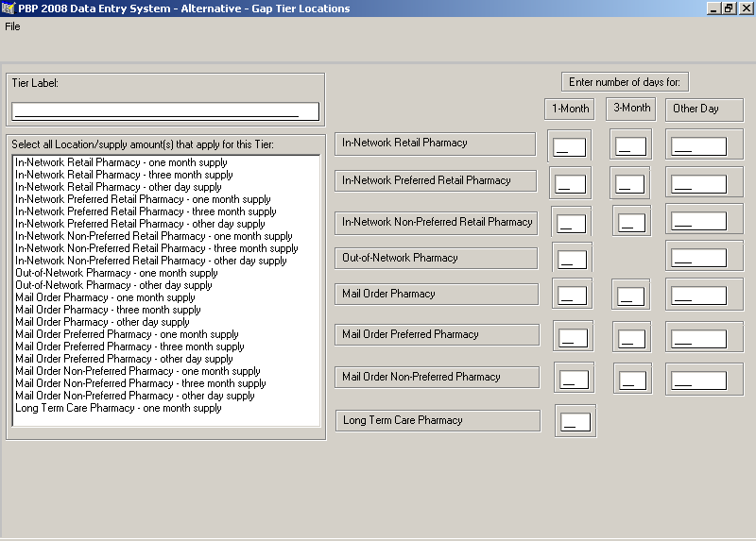Click 3-Month field for Mail Order Pharmacy

tap(630, 296)
